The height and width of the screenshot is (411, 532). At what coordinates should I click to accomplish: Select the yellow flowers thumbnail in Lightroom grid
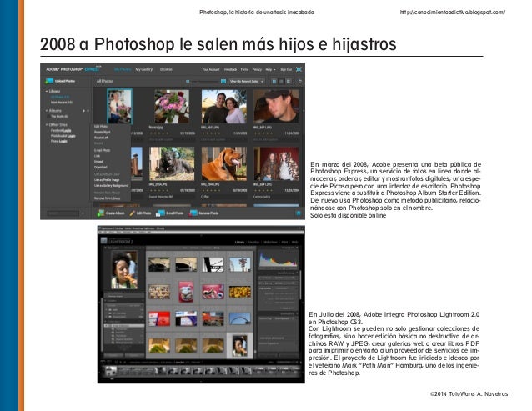point(240,292)
